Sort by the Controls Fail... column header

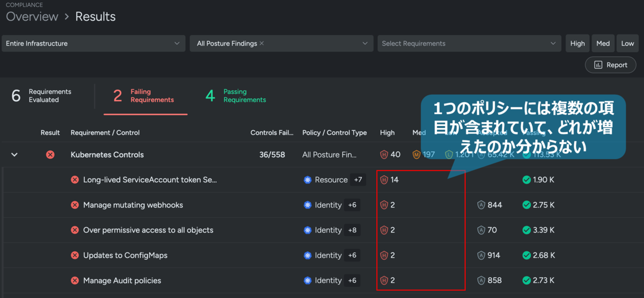click(x=272, y=133)
